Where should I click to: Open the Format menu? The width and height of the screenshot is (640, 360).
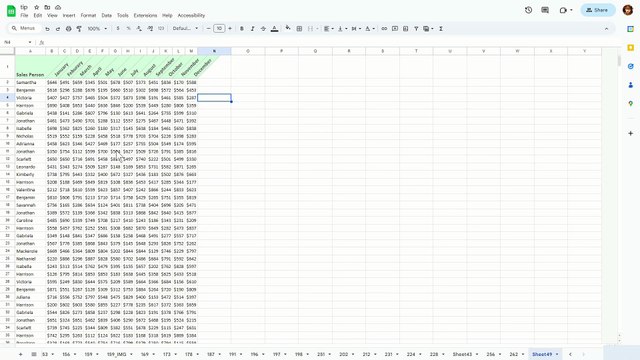[88, 16]
